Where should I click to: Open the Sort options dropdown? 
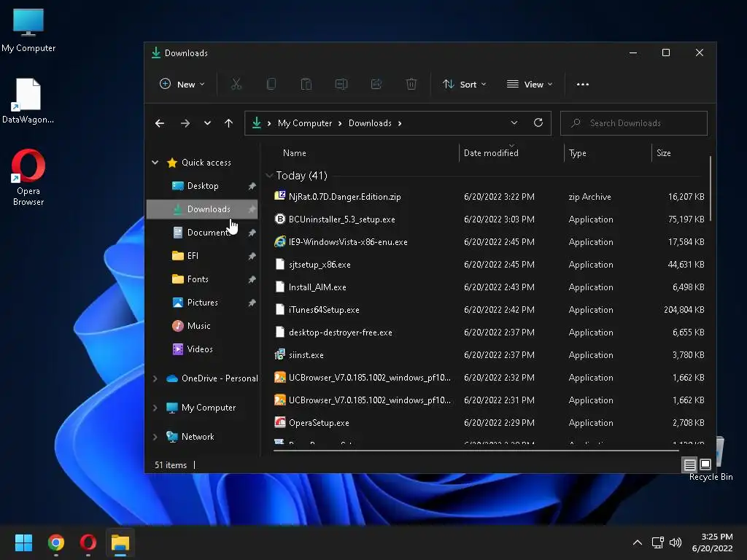tap(464, 85)
